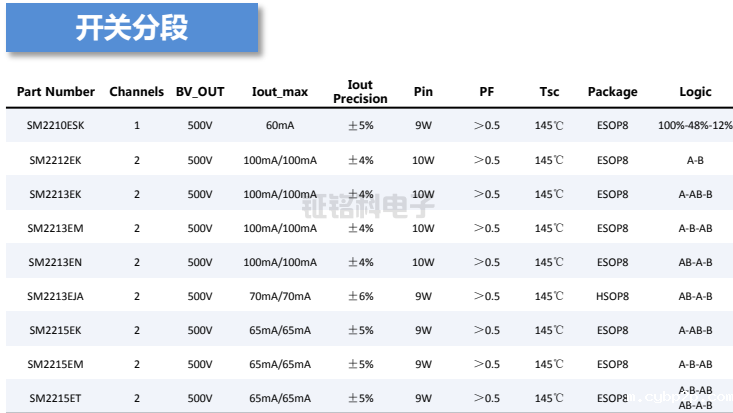
Task: Select the Package column header
Action: (612, 92)
